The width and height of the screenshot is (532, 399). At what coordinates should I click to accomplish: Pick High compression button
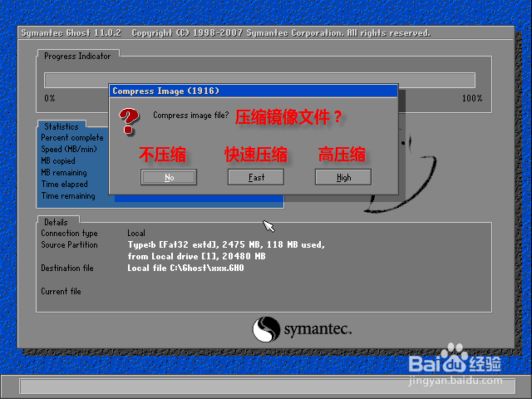(343, 177)
